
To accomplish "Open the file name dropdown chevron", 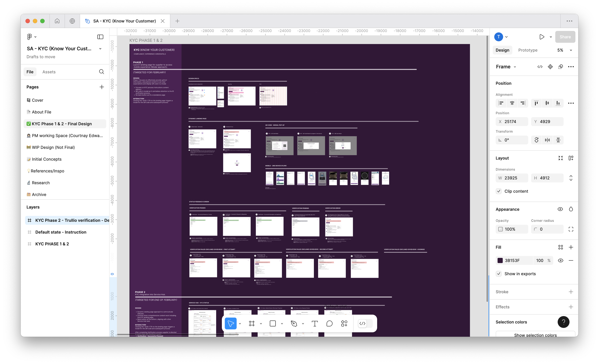I will pos(100,49).
